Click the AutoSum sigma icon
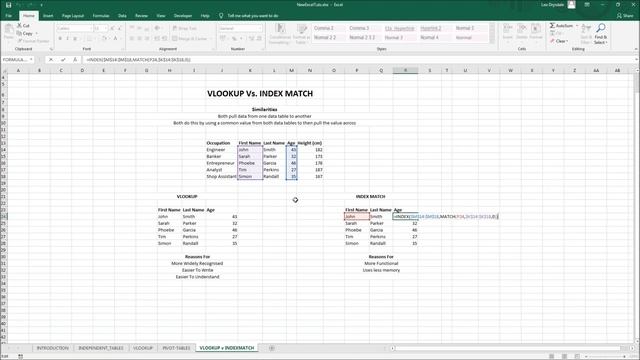Screen dimensions: 640x360 coord(552,25)
